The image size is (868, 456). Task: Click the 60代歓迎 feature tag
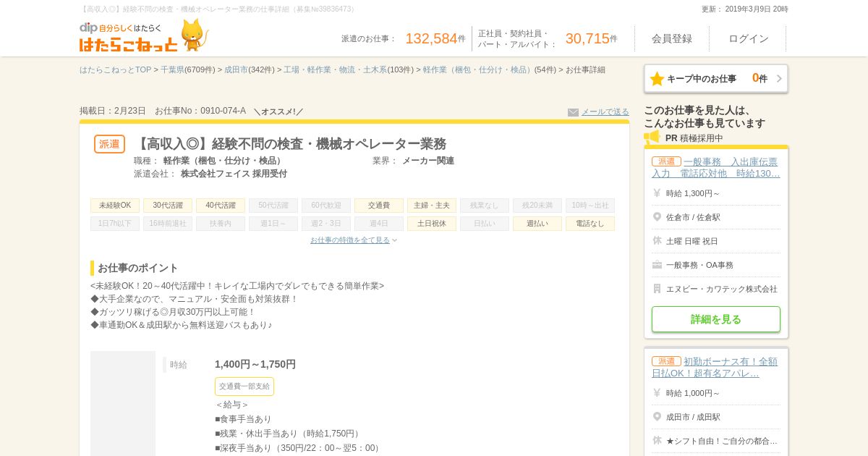coord(326,206)
